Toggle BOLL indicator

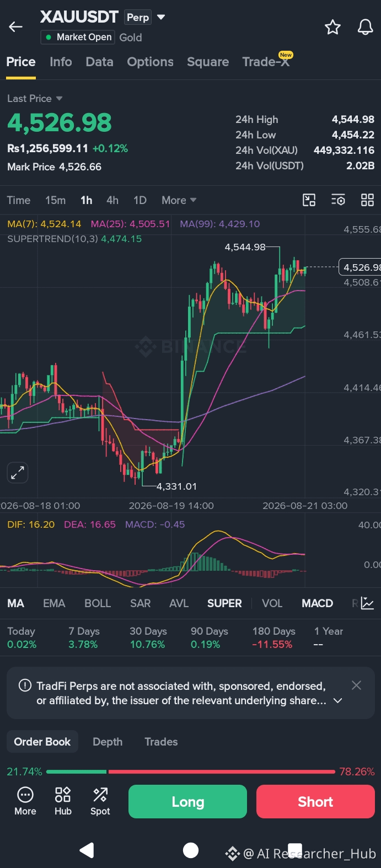[x=98, y=603]
